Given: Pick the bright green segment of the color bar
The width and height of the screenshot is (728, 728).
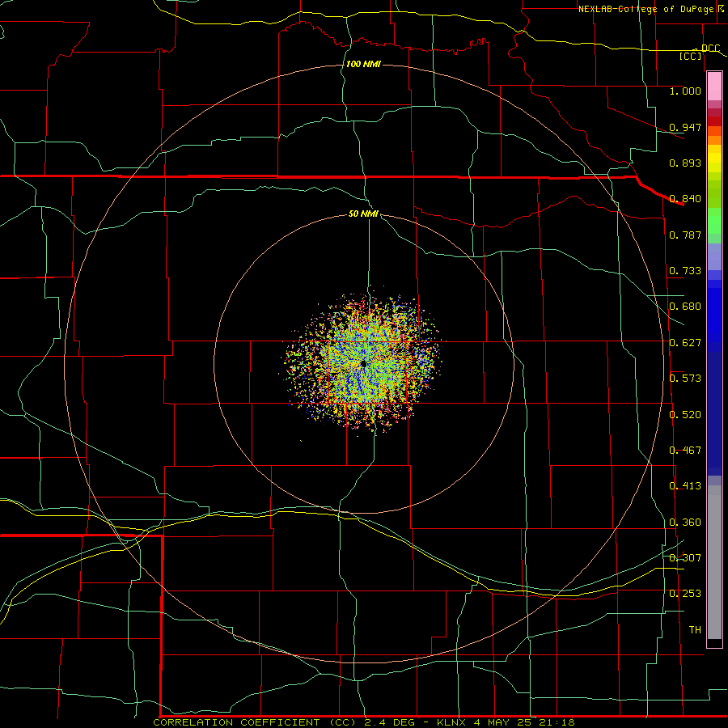Looking at the screenshot, I should (x=714, y=221).
